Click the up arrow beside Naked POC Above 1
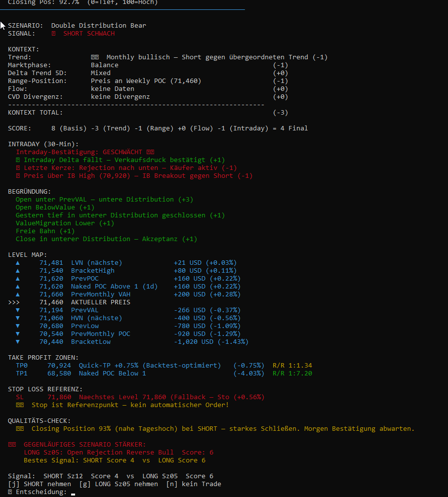Viewport: 448px width, 497px height. coord(18,287)
